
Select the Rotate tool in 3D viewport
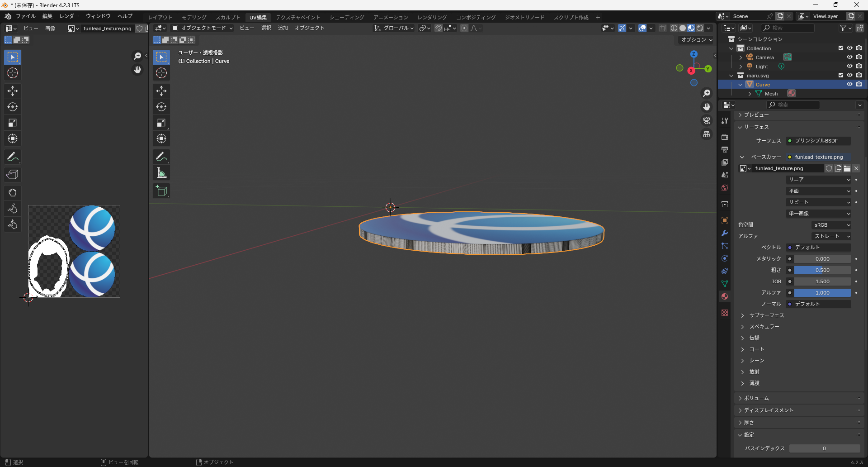161,107
